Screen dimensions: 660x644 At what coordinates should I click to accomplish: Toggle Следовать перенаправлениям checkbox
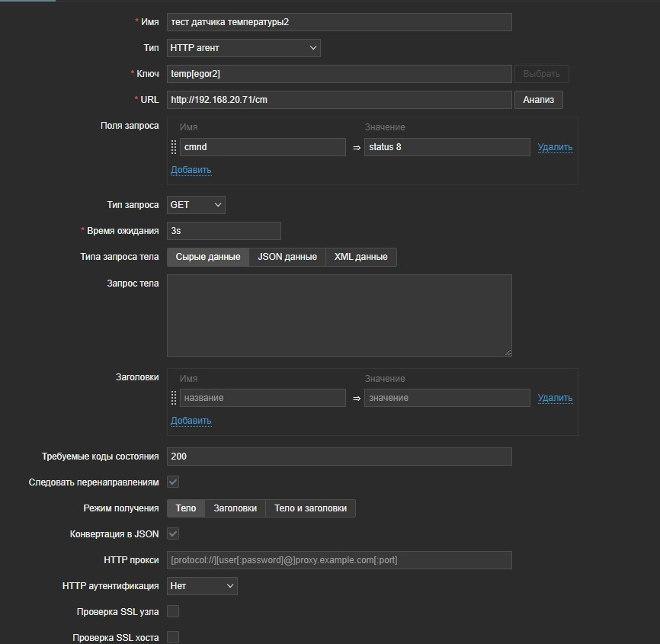[173, 482]
